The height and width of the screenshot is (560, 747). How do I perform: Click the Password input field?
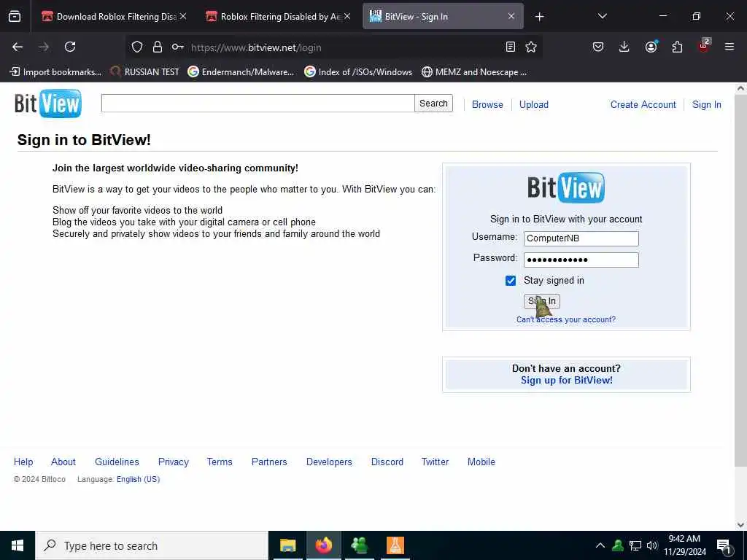coord(581,260)
